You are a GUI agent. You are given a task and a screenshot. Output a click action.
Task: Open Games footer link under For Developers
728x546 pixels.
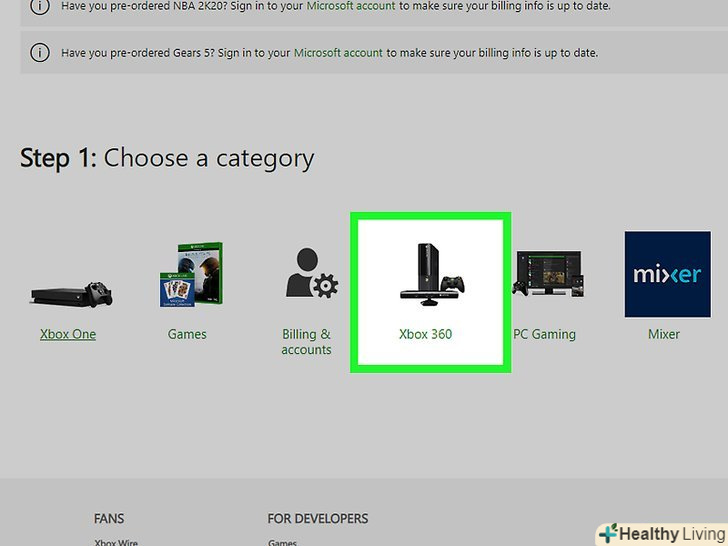pos(282,542)
